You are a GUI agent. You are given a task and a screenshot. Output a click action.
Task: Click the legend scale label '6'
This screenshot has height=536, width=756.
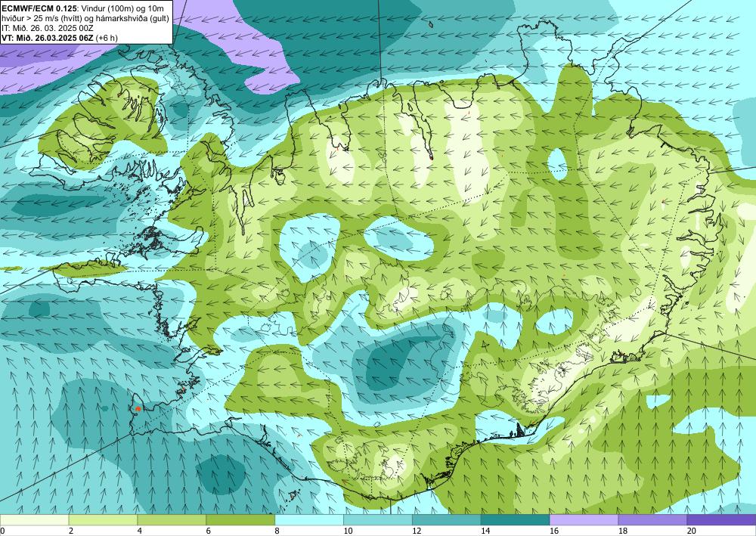(x=209, y=531)
